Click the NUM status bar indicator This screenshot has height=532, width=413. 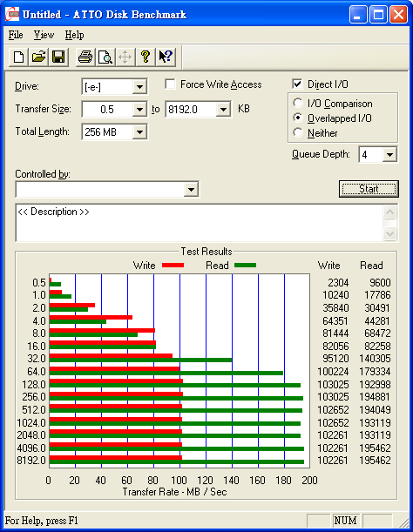(345, 521)
